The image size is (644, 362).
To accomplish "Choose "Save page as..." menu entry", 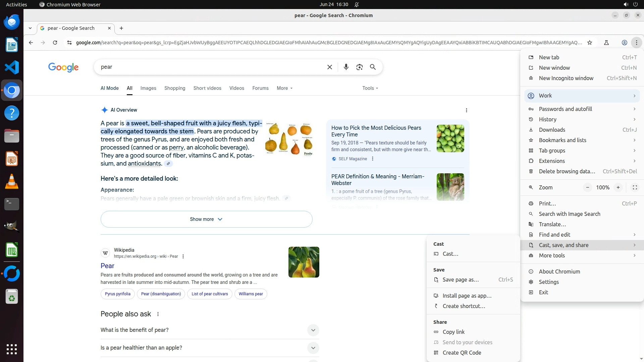I will (460, 280).
